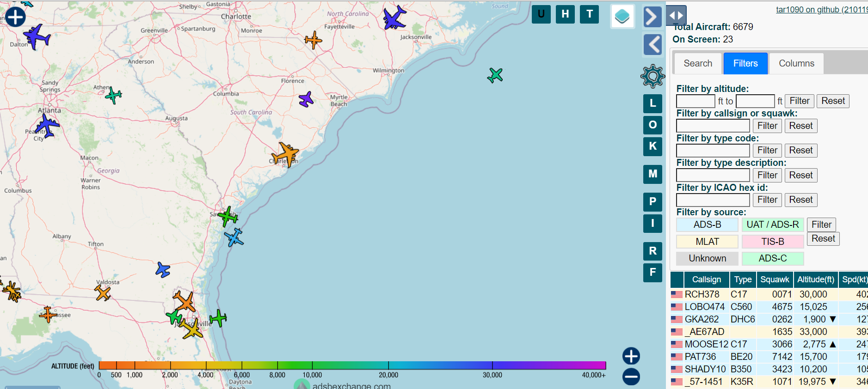868x389 pixels.
Task: Click the sidebar width toggle arrows
Action: click(676, 16)
